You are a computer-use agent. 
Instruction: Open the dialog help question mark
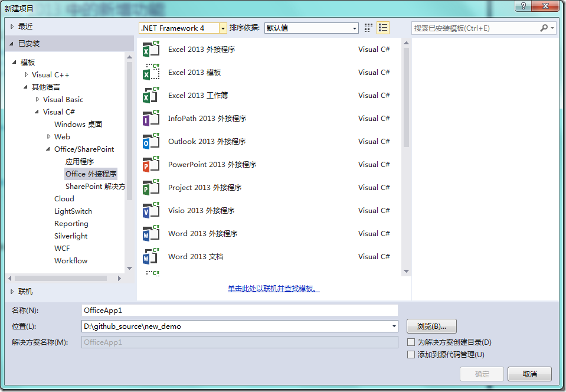(524, 6)
